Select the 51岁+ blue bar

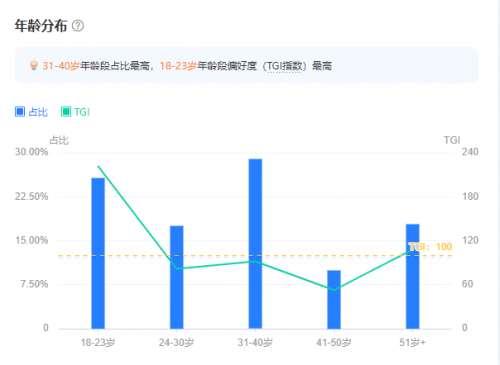pyautogui.click(x=413, y=276)
